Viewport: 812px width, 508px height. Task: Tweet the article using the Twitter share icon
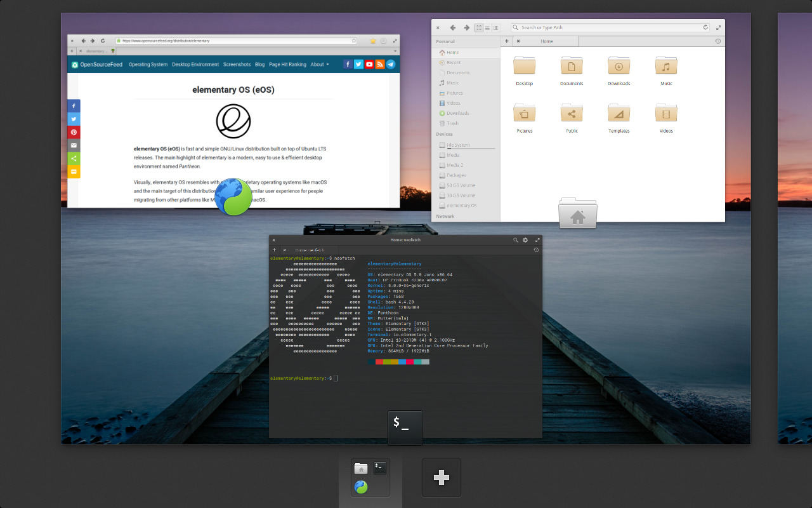(74, 119)
